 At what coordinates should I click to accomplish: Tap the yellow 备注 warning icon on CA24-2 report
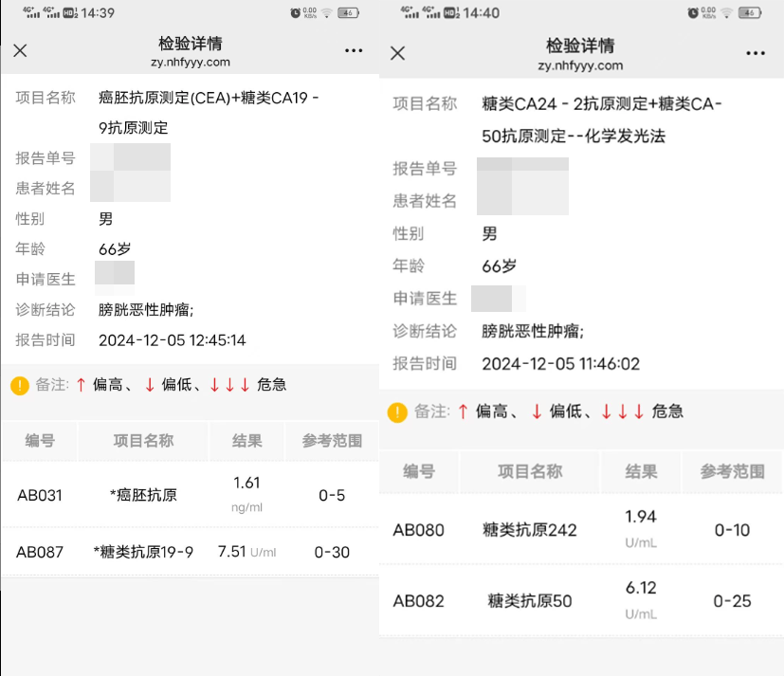395,411
